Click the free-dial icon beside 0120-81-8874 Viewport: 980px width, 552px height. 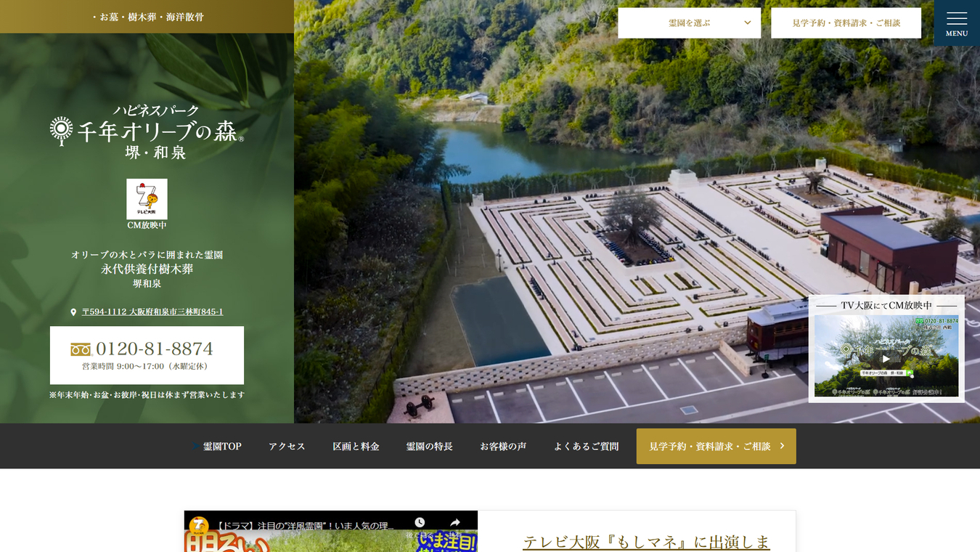81,349
